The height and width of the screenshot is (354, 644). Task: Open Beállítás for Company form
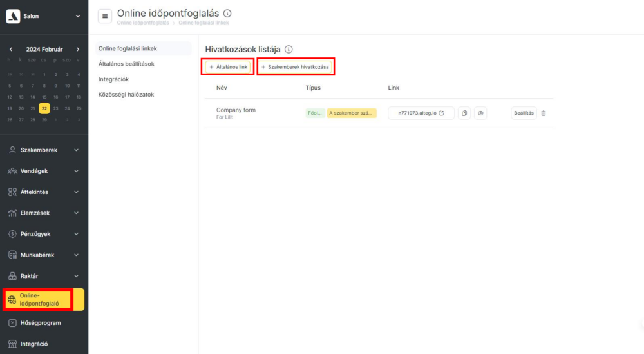click(x=524, y=113)
